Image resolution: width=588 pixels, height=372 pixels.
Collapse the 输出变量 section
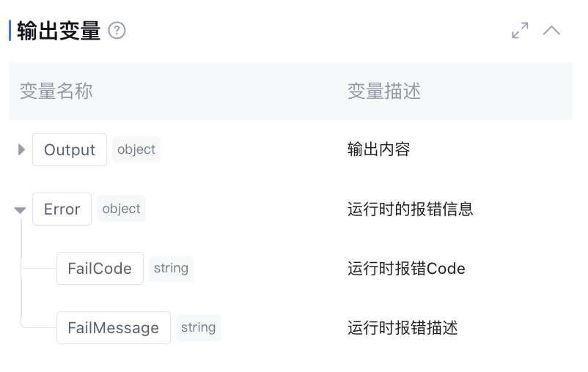coord(551,31)
